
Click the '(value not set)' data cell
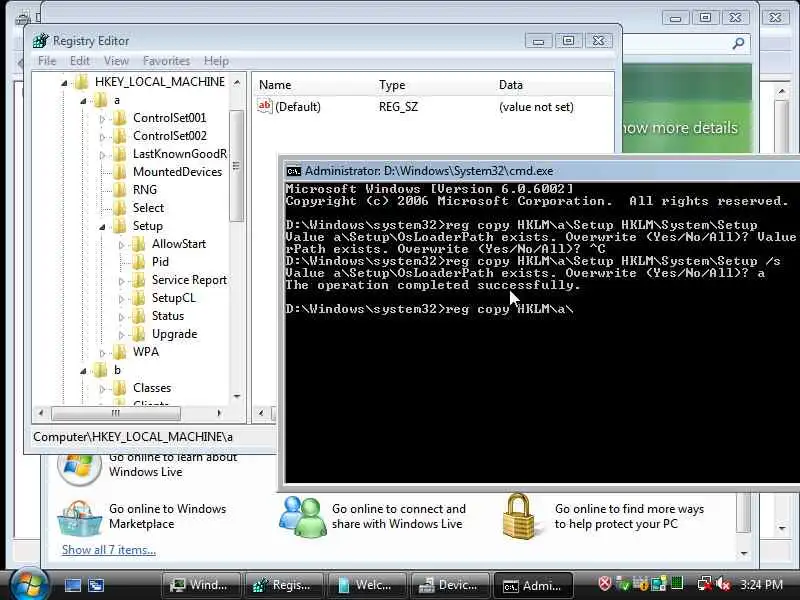536,107
